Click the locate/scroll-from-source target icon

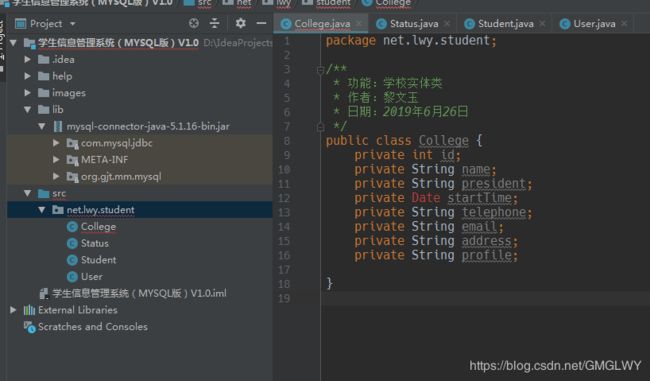[194, 23]
